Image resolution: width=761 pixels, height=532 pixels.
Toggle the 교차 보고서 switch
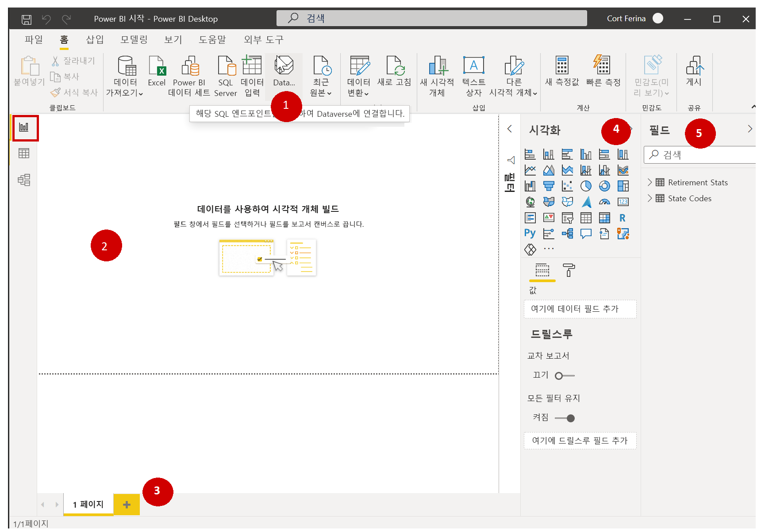(x=565, y=376)
